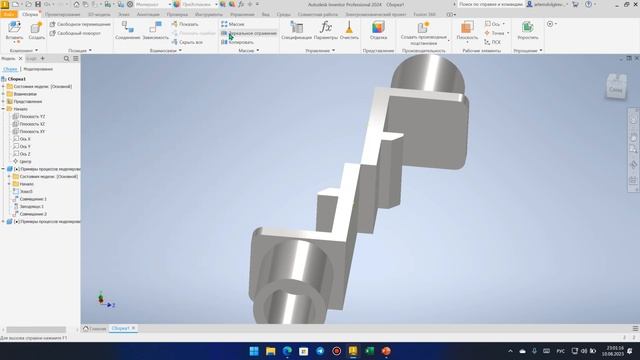Open the Спецификация tool
The height and width of the screenshot is (360, 640).
point(296,31)
